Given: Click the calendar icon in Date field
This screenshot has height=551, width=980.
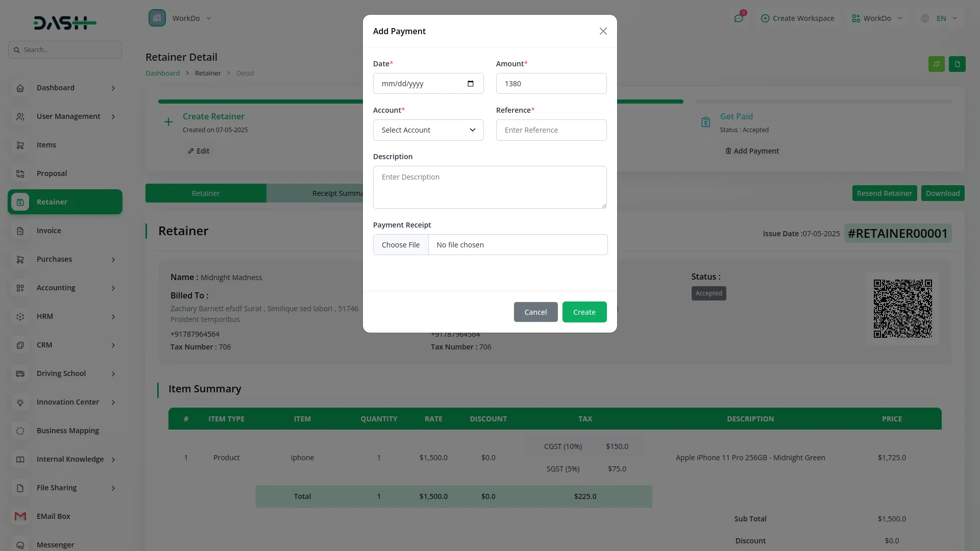Looking at the screenshot, I should (470, 84).
